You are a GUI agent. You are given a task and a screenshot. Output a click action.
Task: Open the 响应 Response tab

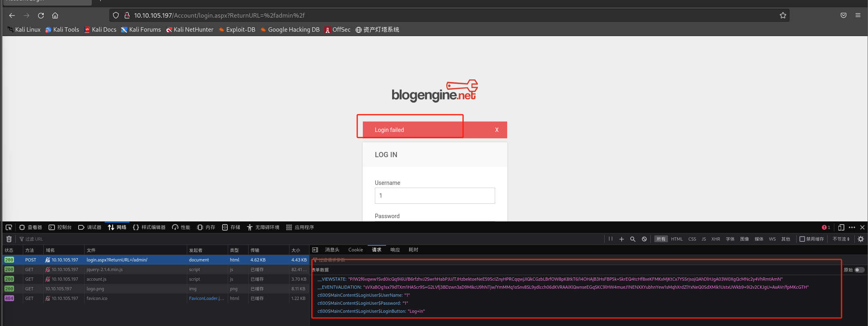(395, 250)
